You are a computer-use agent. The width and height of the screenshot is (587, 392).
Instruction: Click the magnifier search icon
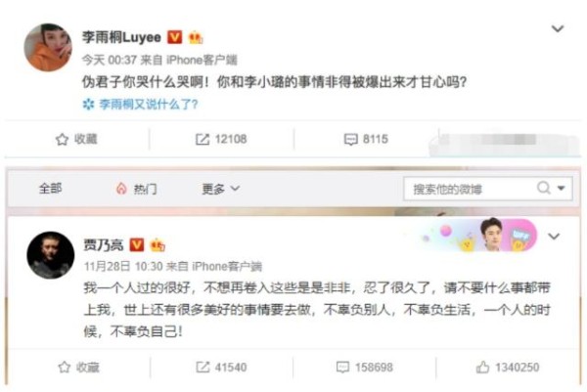point(544,188)
